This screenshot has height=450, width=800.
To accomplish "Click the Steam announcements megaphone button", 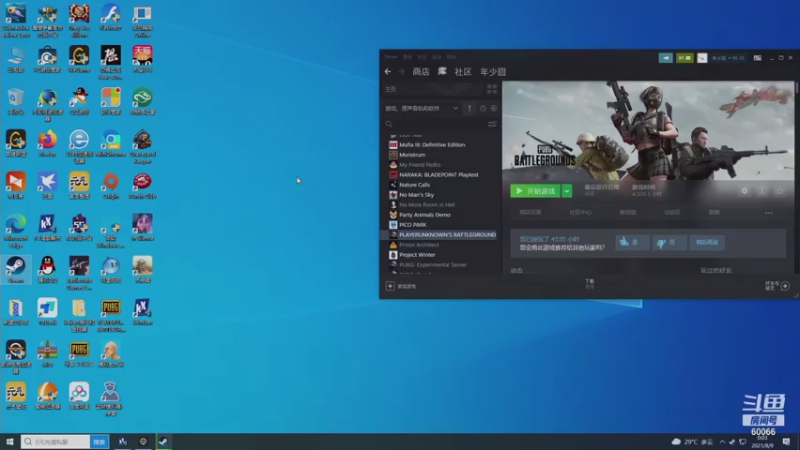I will pyautogui.click(x=665, y=58).
